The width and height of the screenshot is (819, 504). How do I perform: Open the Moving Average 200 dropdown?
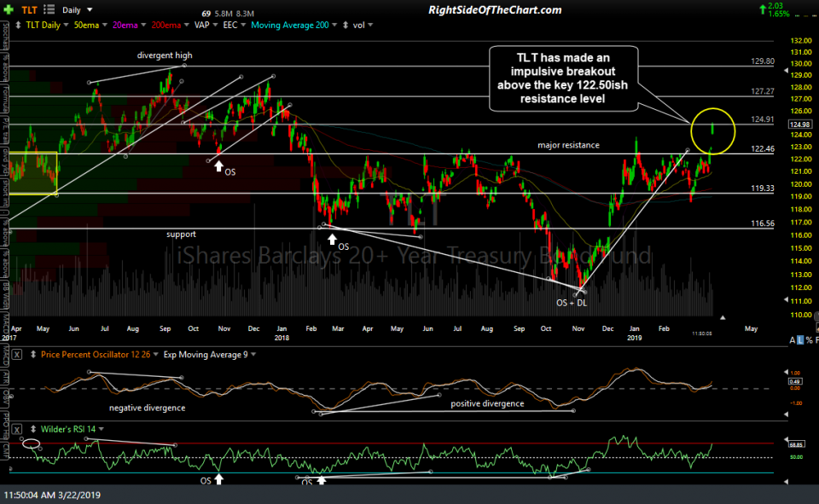(290, 25)
